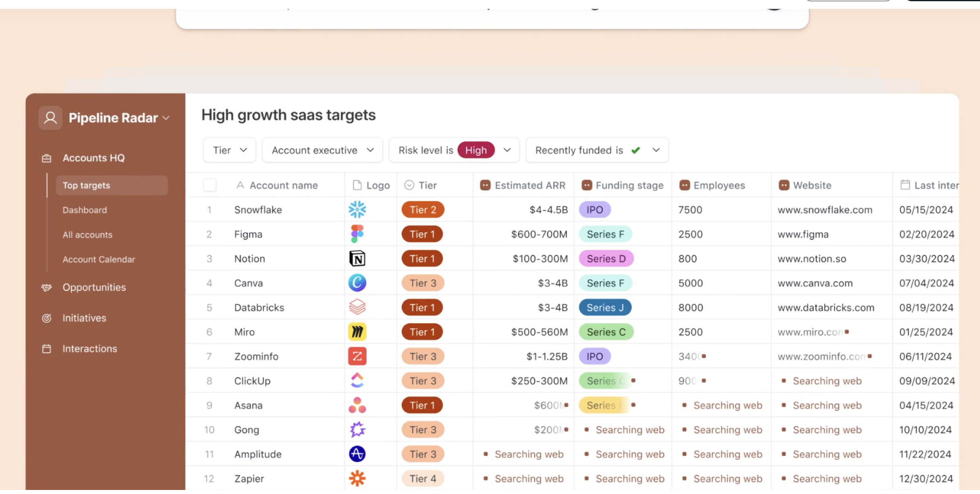Screen dimensions: 980x494
Task: Expand the Risk level filter chevron
Action: point(507,150)
